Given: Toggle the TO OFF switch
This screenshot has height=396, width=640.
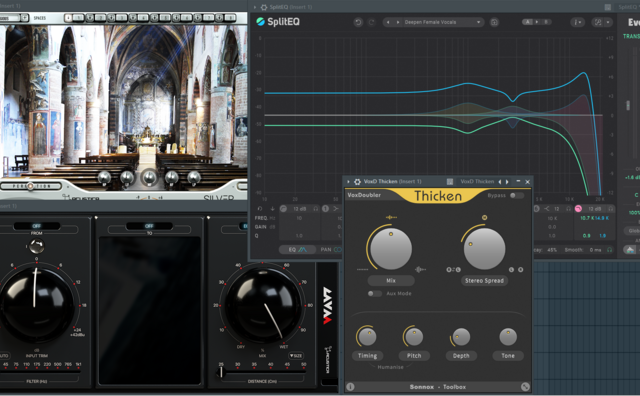Looking at the screenshot, I should (149, 226).
